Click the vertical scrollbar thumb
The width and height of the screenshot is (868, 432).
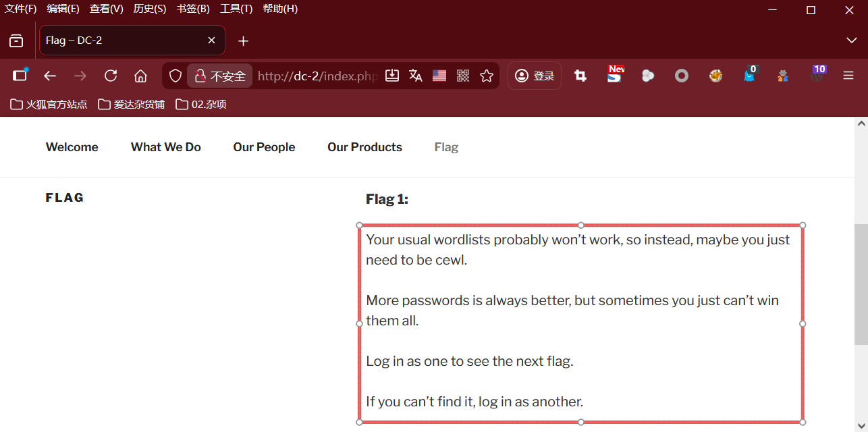[861, 284]
